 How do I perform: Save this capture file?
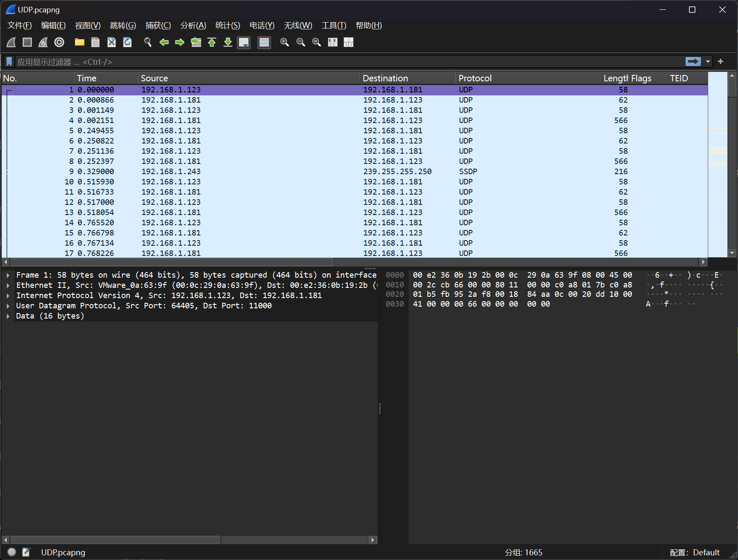click(x=95, y=42)
